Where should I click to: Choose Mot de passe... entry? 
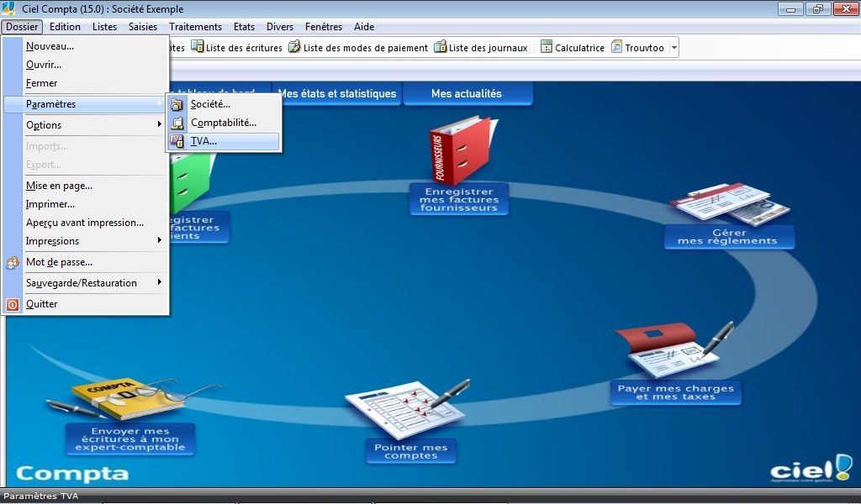87,262
